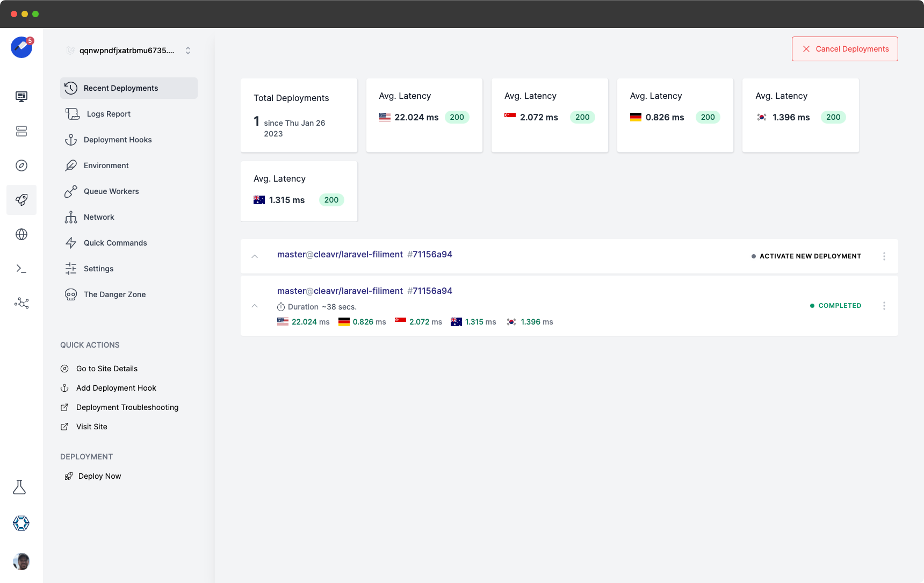
Task: Click the server stack icon in the sidebar
Action: pos(21,131)
